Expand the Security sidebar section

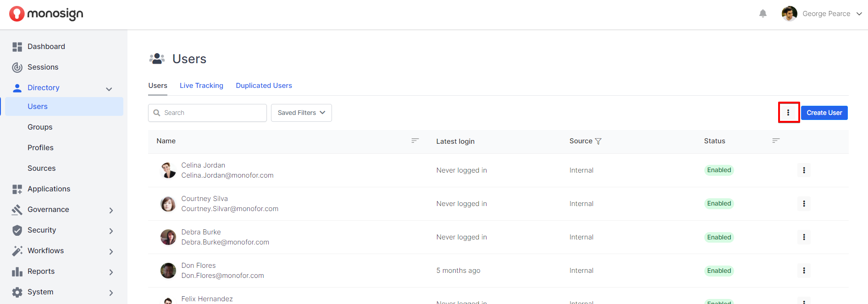coord(111,231)
